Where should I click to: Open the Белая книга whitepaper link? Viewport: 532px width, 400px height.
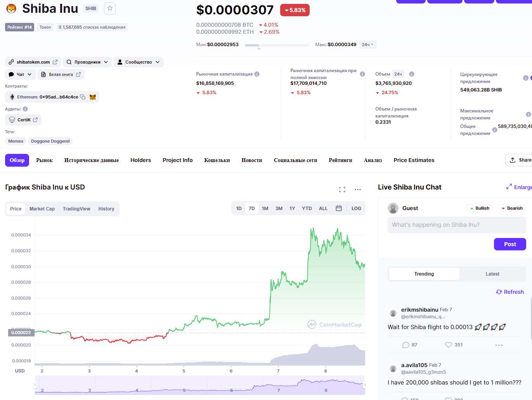61,74
